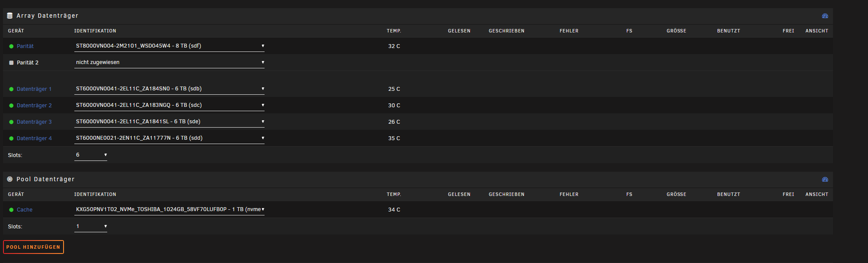Click green status dot for Datenträger 3

[x=11, y=122]
